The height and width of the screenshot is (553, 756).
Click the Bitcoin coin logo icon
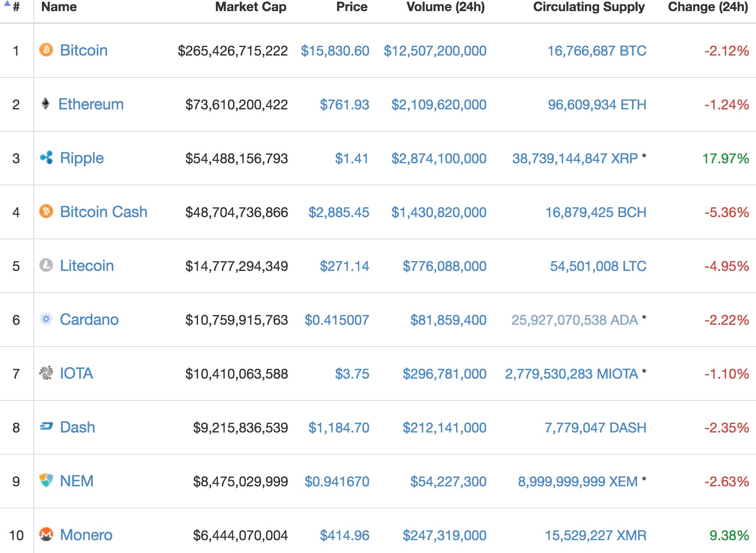click(46, 50)
